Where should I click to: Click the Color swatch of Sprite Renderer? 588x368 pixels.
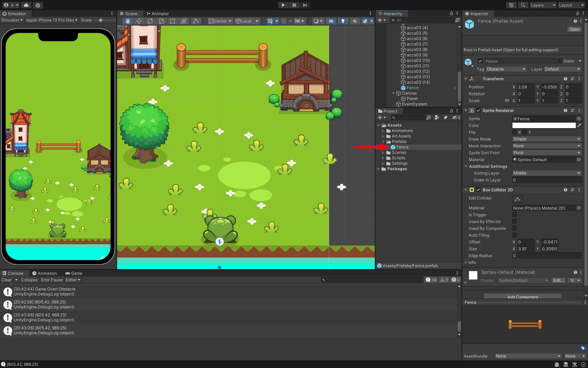(544, 125)
